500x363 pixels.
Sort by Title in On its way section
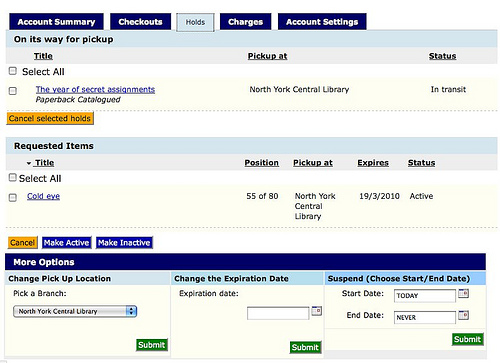click(43, 56)
